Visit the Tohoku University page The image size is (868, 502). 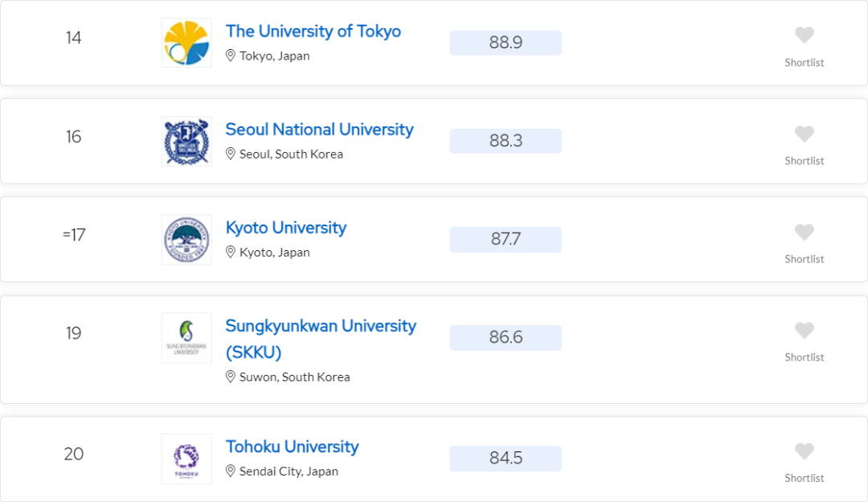[292, 446]
